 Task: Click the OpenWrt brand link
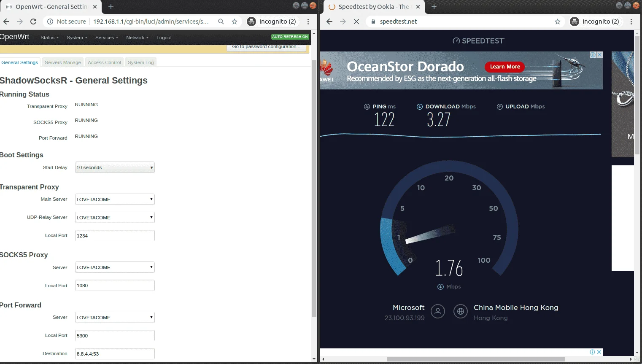(x=15, y=37)
